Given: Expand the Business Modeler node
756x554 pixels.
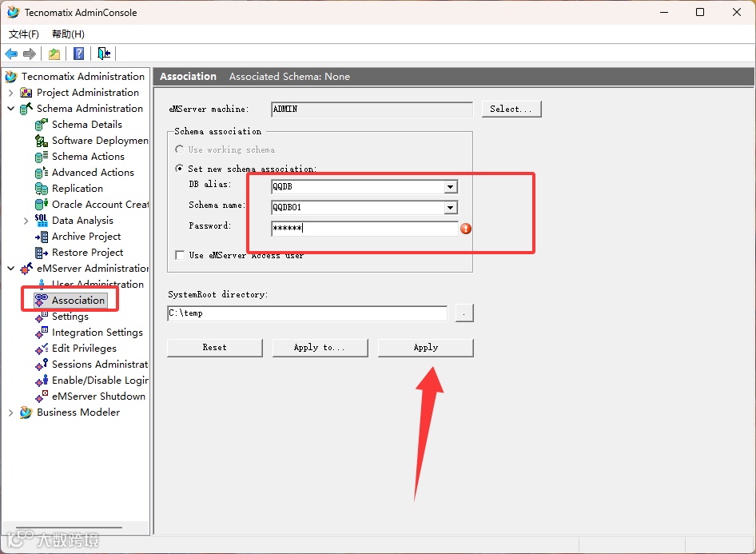Looking at the screenshot, I should pos(10,413).
